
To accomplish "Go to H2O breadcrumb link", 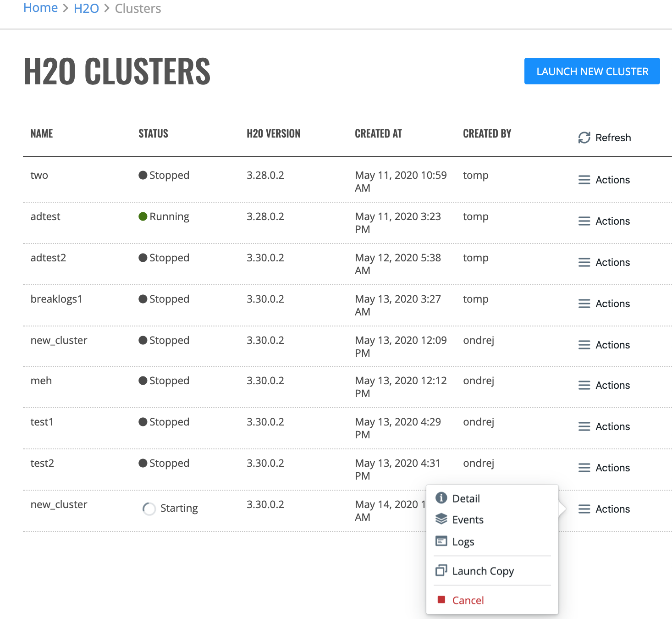I will click(86, 8).
